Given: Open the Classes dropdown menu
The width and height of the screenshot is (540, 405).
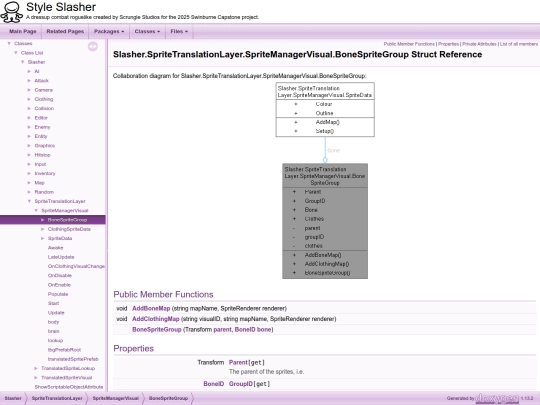Looking at the screenshot, I should [x=147, y=31].
